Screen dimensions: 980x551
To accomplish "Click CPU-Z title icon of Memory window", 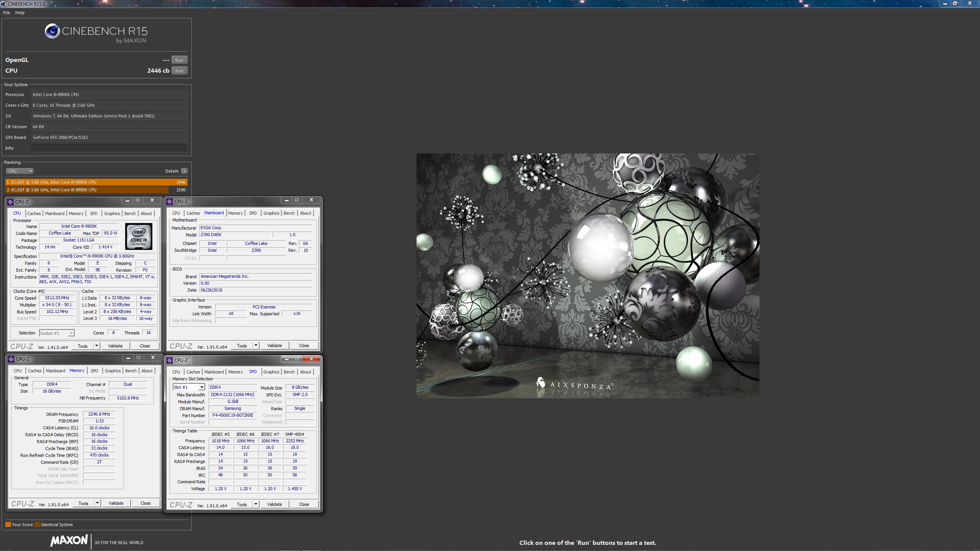I will coord(11,359).
